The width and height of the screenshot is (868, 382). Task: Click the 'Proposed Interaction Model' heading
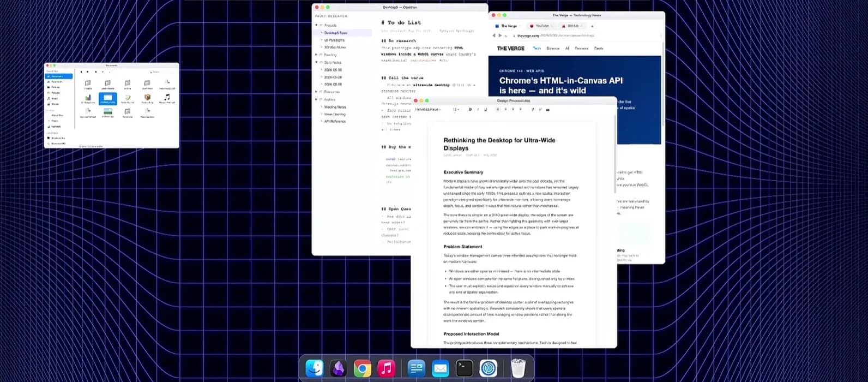[471, 334]
